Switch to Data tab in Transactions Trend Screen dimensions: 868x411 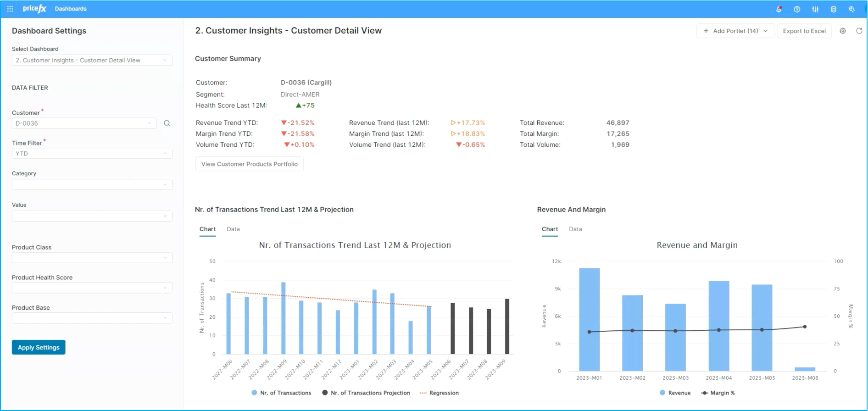(233, 229)
